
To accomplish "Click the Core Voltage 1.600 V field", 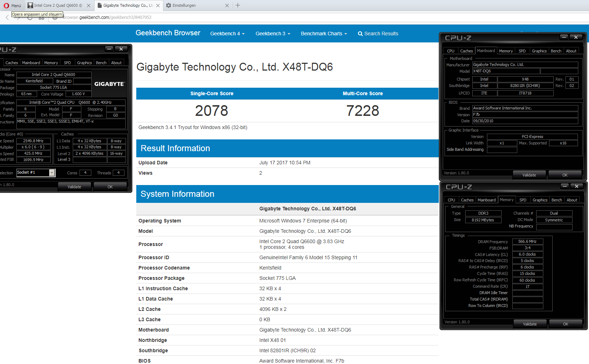I will point(78,94).
